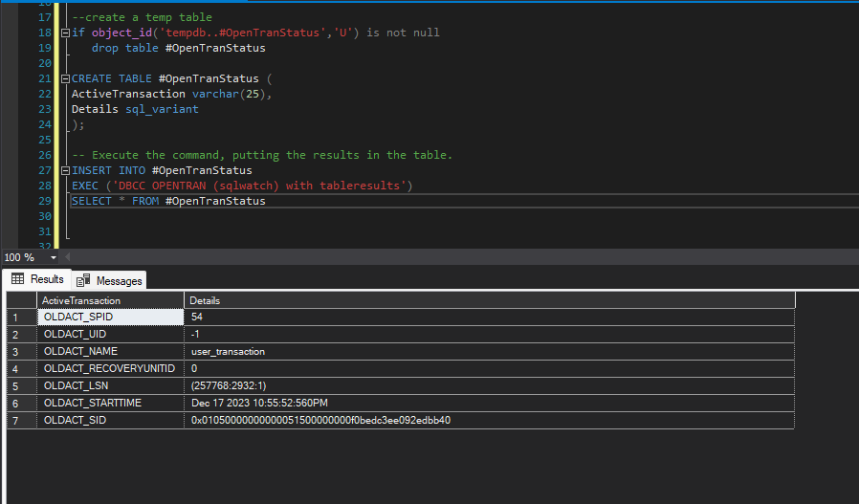859x504 pixels.
Task: Open the 100 % zoom dropdown
Action: tap(54, 257)
